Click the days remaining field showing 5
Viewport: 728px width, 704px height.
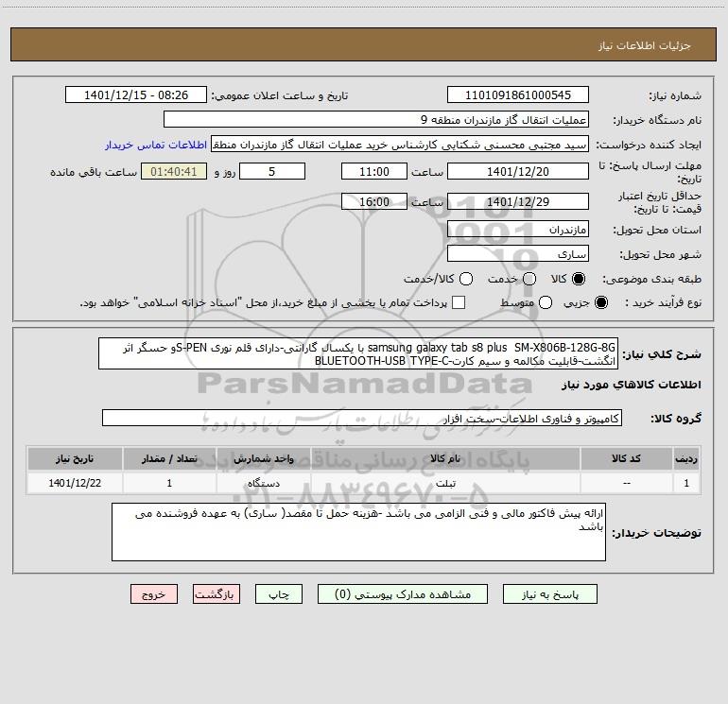272,172
